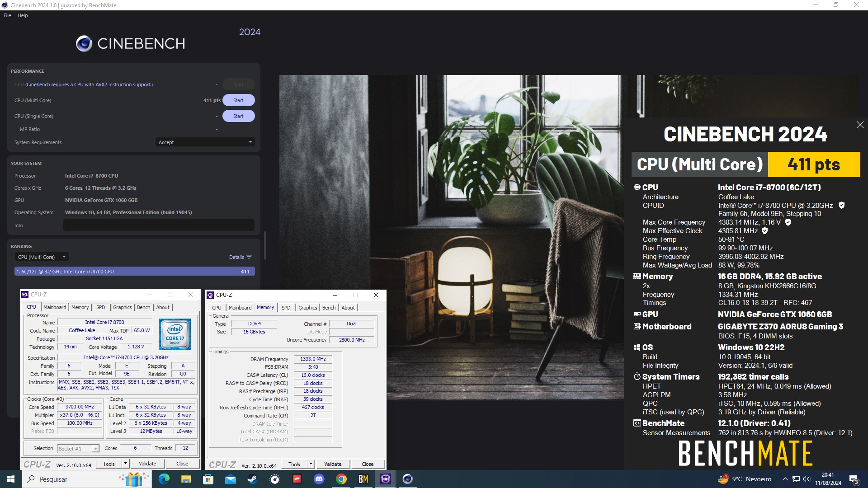Open SPD tab in right CPU-Z window

coord(286,308)
